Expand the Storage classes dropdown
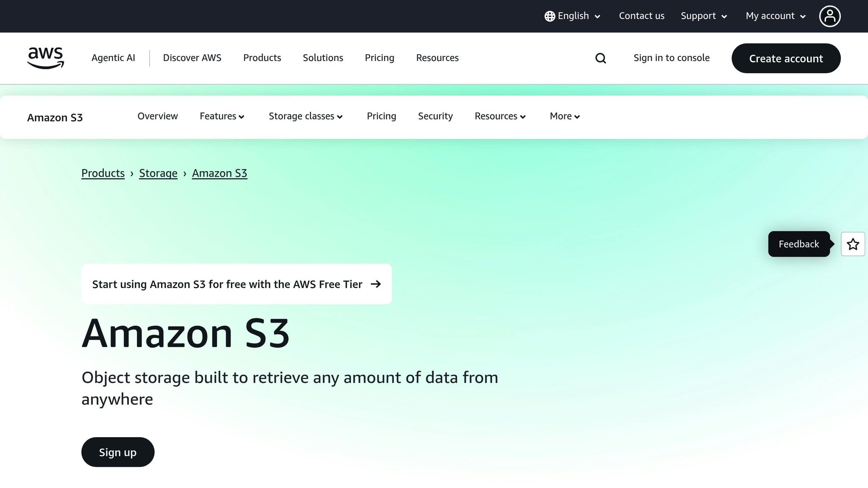 [x=306, y=116]
